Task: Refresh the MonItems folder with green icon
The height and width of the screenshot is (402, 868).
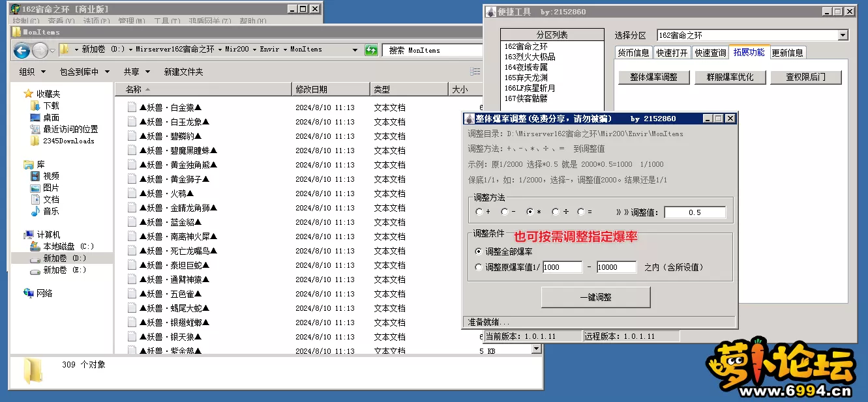Action: pyautogui.click(x=371, y=50)
